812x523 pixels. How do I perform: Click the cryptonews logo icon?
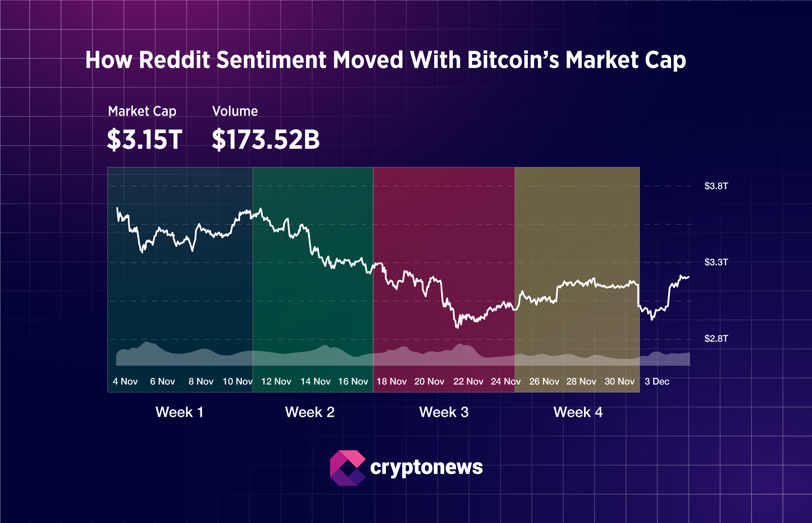(x=347, y=468)
